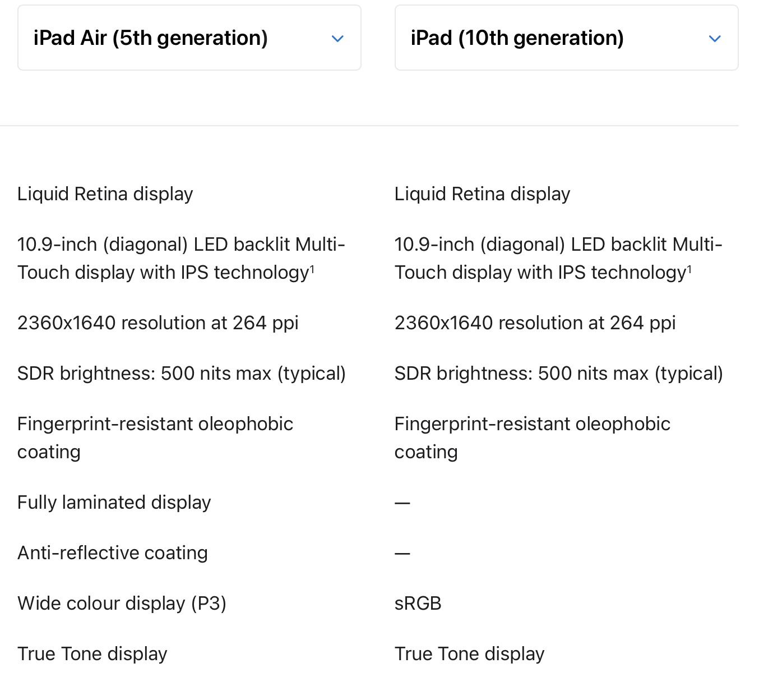Click fingerprint-resistant oleophobic coating text, iPad 10th column
This screenshot has width=759, height=700.
tap(533, 438)
